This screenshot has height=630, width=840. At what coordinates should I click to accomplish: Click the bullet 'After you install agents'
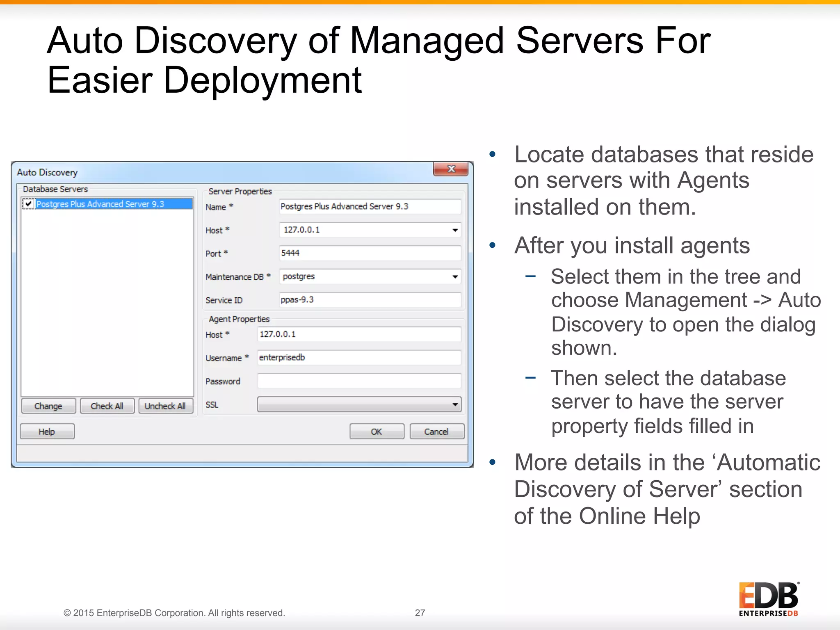coord(632,246)
